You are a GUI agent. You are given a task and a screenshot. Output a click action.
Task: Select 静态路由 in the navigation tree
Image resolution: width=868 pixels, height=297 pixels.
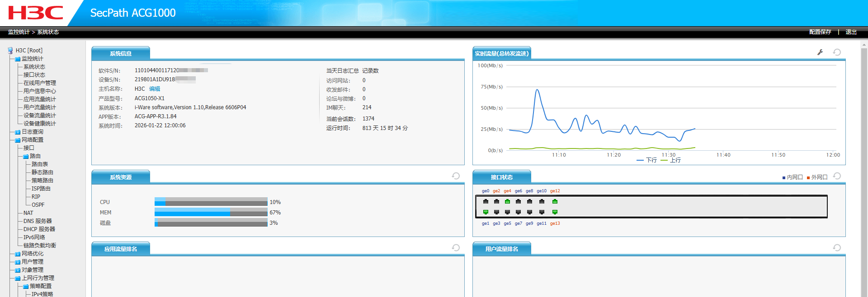click(x=42, y=172)
